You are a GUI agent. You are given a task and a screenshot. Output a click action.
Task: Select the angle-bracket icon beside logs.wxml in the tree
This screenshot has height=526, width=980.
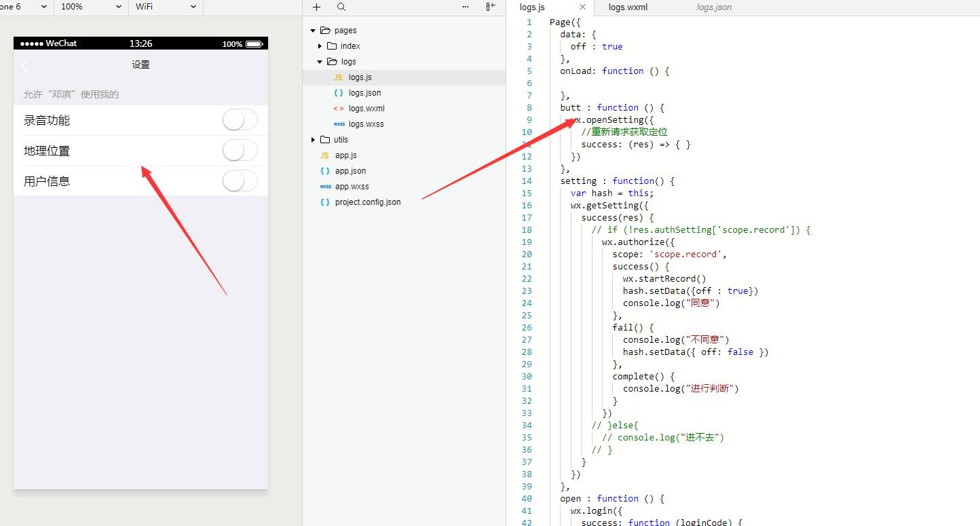tap(338, 109)
